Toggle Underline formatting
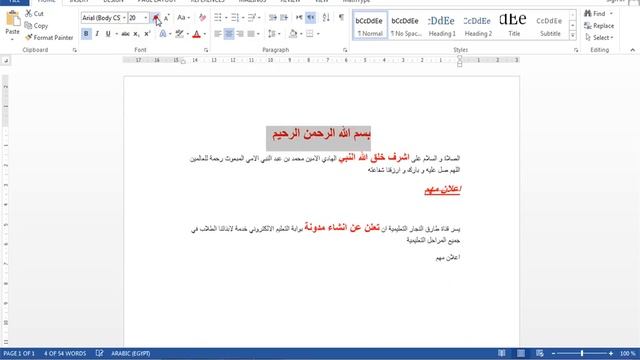Image resolution: width=640 pixels, height=360 pixels. [108, 34]
